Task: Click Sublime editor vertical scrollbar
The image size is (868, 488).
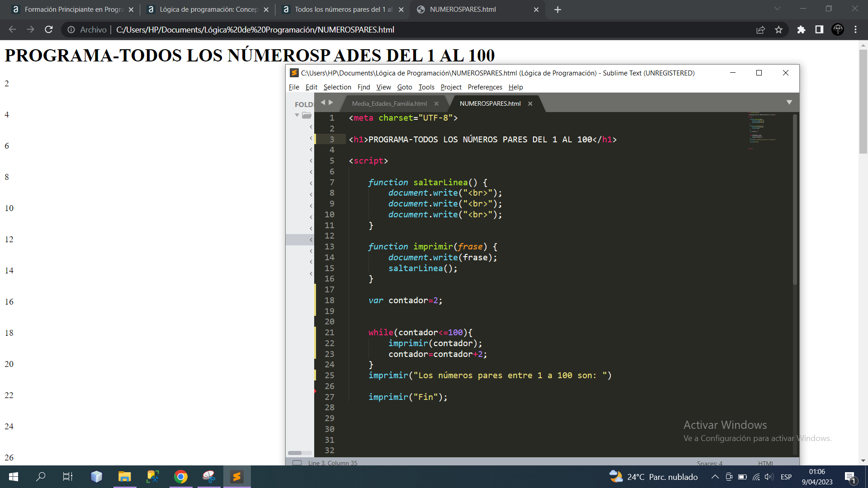Action: [795, 199]
